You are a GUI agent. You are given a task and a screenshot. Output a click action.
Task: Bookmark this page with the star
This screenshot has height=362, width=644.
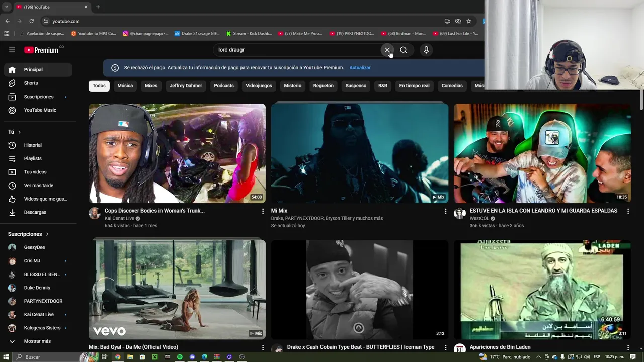click(x=469, y=21)
